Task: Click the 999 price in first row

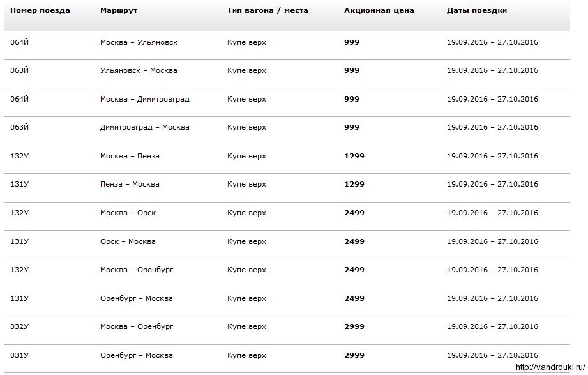Action: click(x=351, y=42)
